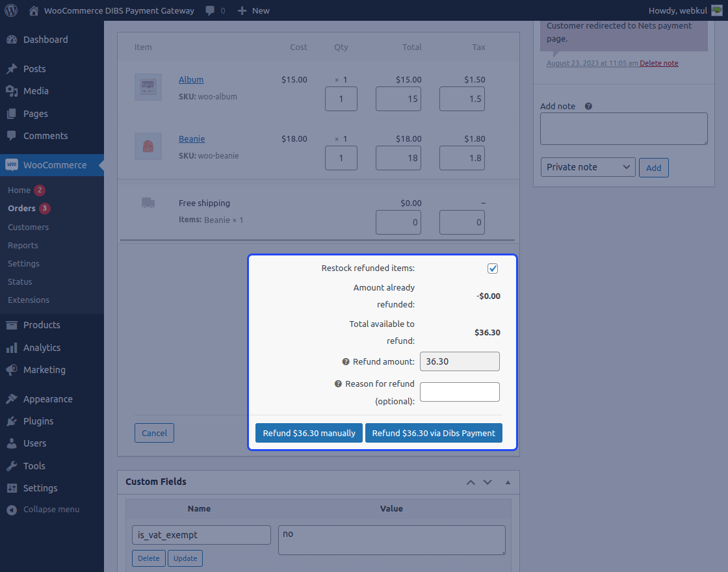Update the is_vat_exempt custom field

click(x=185, y=558)
